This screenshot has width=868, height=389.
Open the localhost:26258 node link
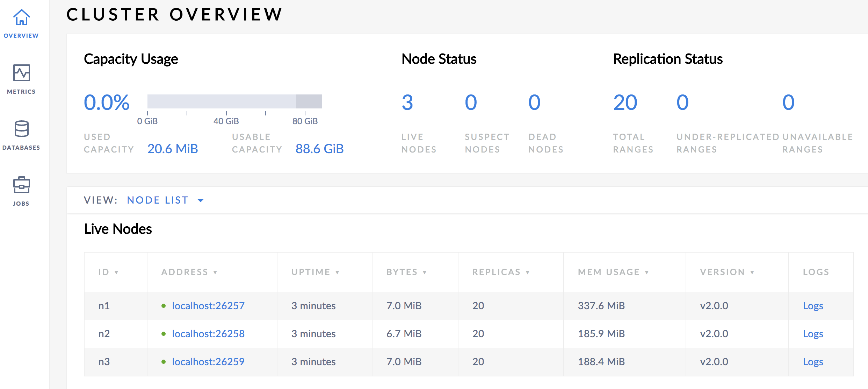click(208, 334)
